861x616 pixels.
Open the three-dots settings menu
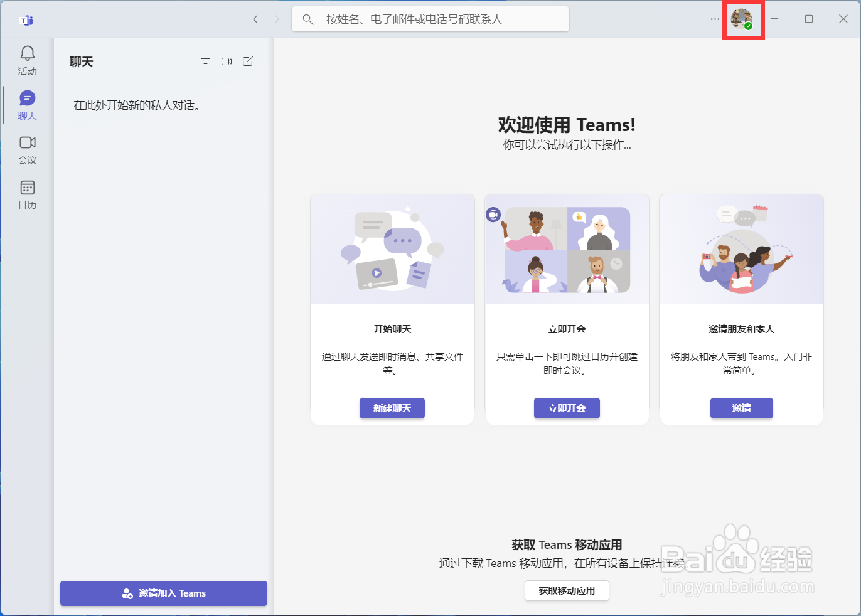coord(715,19)
